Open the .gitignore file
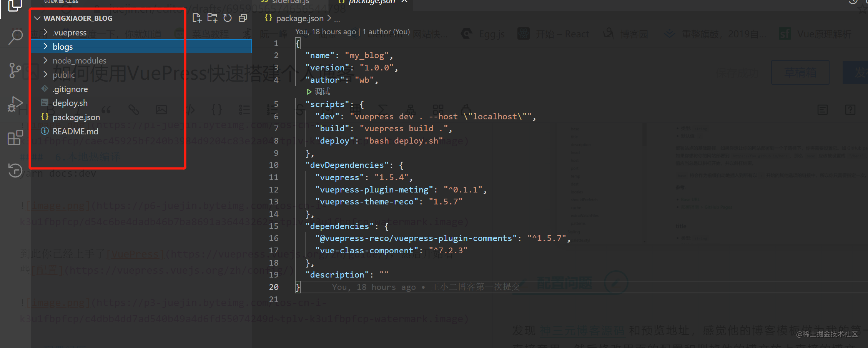This screenshot has width=868, height=348. coord(70,89)
